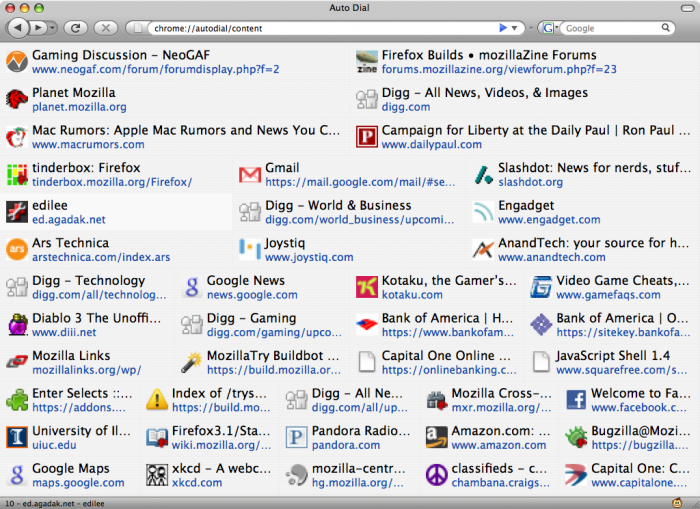Click the AnandTech logo icon

pos(483,250)
